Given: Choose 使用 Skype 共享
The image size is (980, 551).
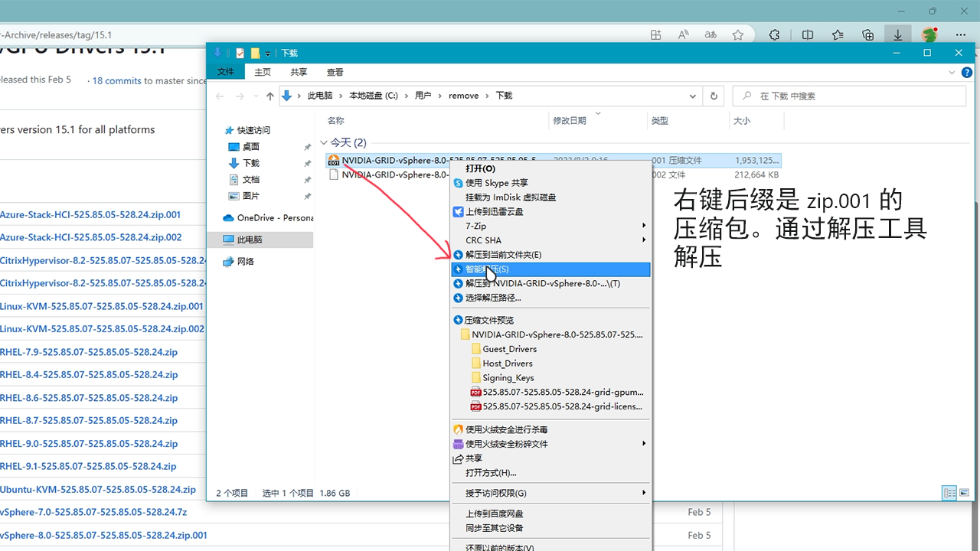Looking at the screenshot, I should (551, 183).
